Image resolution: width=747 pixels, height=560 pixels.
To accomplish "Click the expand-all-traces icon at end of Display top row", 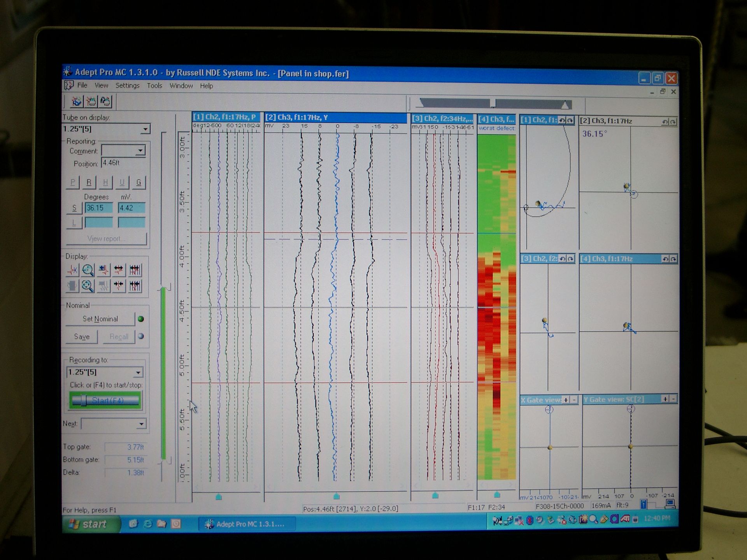I will 135,269.
